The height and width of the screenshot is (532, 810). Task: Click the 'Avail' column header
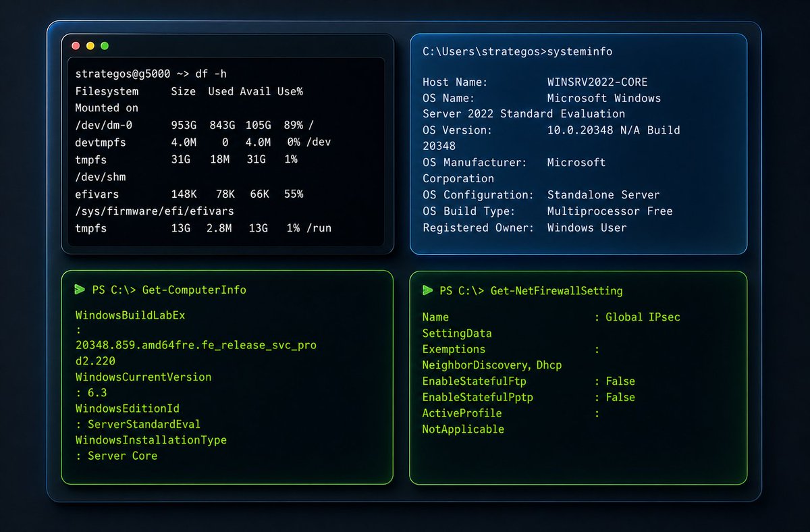pyautogui.click(x=255, y=91)
